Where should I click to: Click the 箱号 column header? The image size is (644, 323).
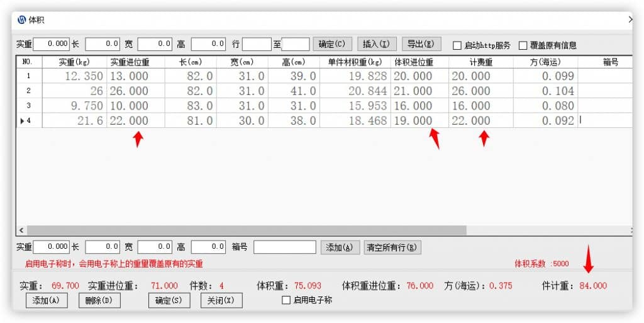pyautogui.click(x=605, y=62)
